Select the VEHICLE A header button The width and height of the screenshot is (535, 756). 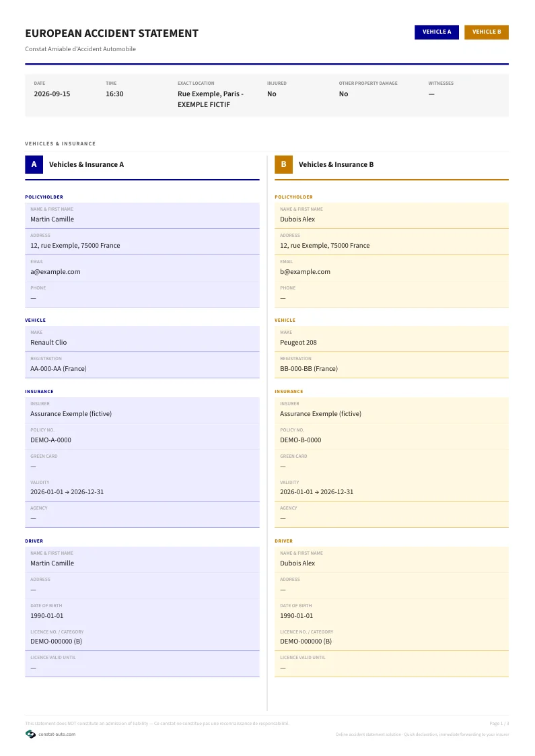pyautogui.click(x=437, y=32)
